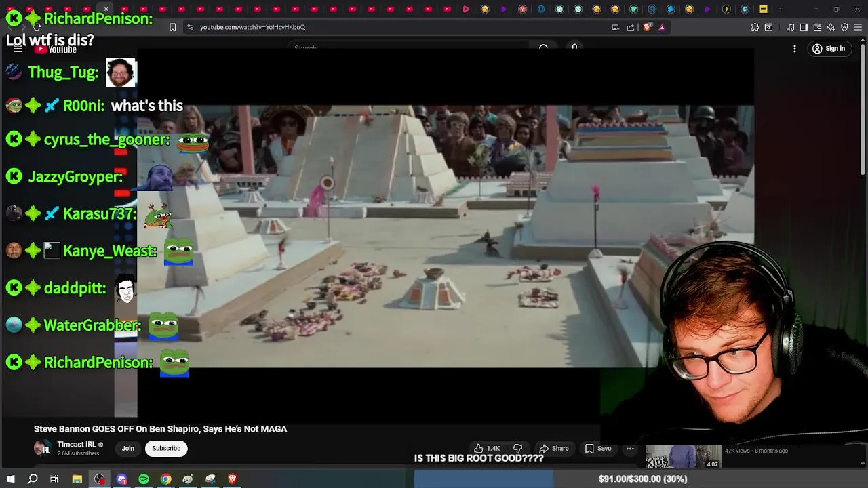The image size is (868, 488).
Task: Open the Brave Wallet icon
Action: (x=817, y=27)
